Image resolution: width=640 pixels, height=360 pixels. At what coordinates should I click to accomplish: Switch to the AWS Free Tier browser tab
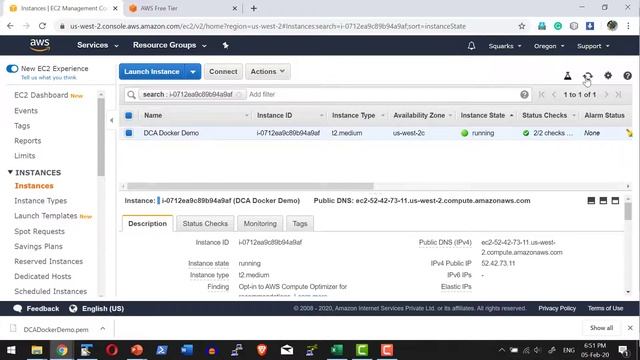[183, 8]
